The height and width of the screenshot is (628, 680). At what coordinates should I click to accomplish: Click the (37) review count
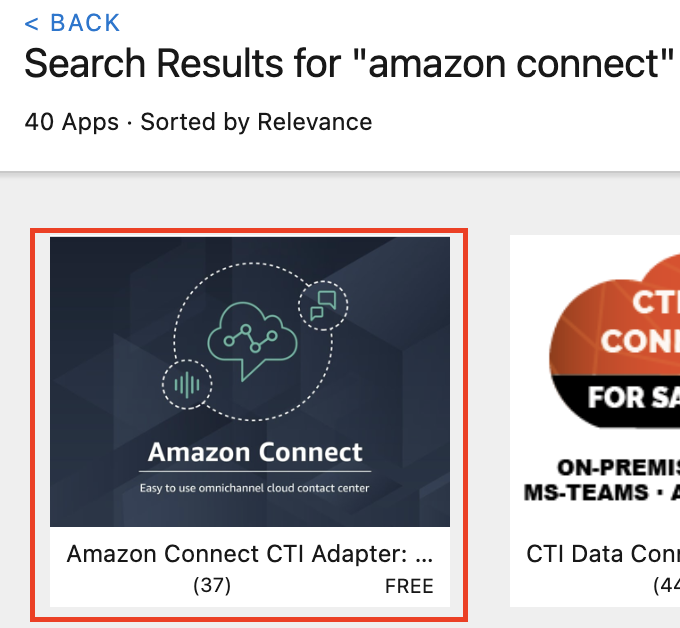tap(212, 585)
